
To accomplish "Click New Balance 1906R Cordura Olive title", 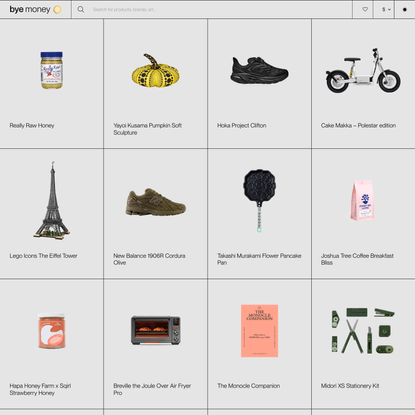I will 149,259.
